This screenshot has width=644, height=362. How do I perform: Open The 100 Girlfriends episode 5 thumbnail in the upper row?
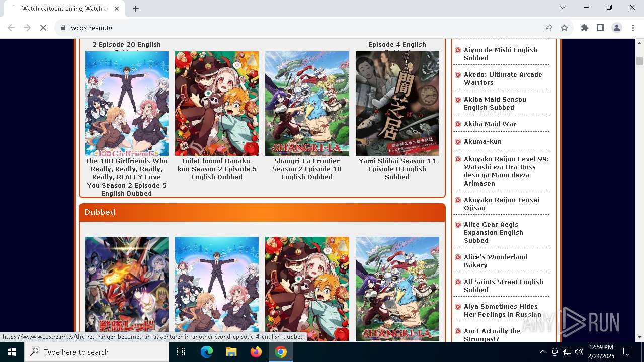[x=127, y=104]
